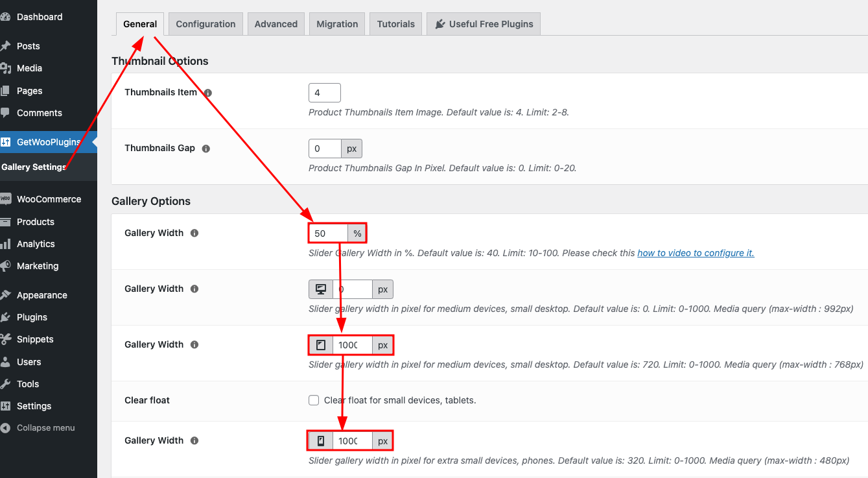This screenshot has height=478, width=868.
Task: Click the Plugins plug icon in sidebar
Action: coord(5,317)
